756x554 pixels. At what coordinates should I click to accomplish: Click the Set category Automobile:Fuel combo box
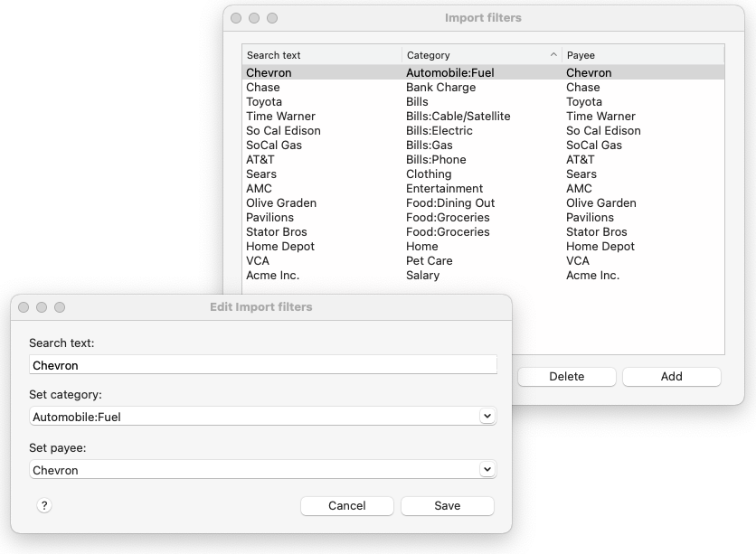[x=263, y=417]
